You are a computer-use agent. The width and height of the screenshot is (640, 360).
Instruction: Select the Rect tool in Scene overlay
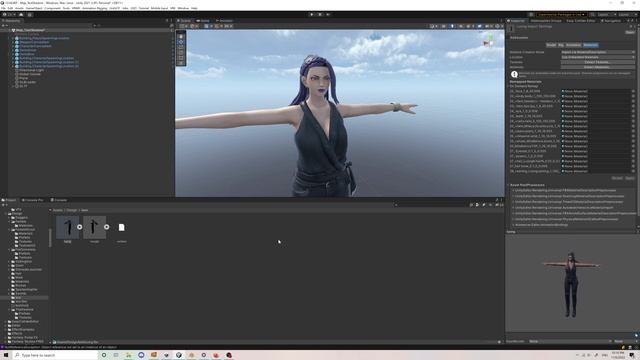[181, 58]
